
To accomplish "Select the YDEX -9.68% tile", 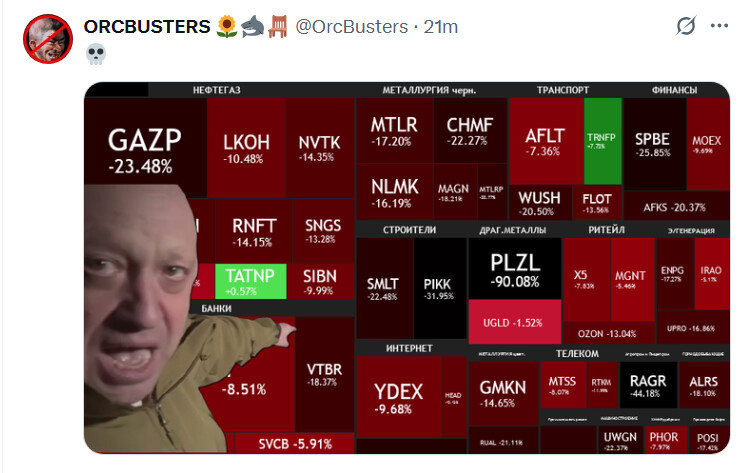I will tap(399, 397).
